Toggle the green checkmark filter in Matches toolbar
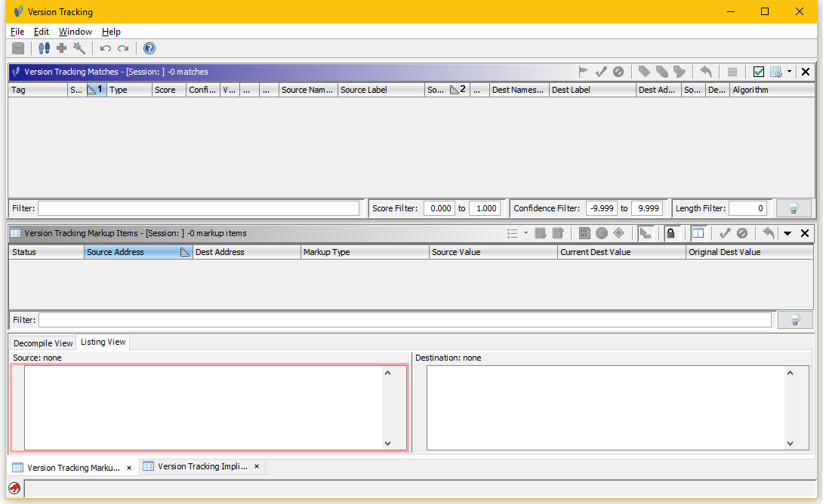Viewport: 823px width, 504px height. click(759, 72)
